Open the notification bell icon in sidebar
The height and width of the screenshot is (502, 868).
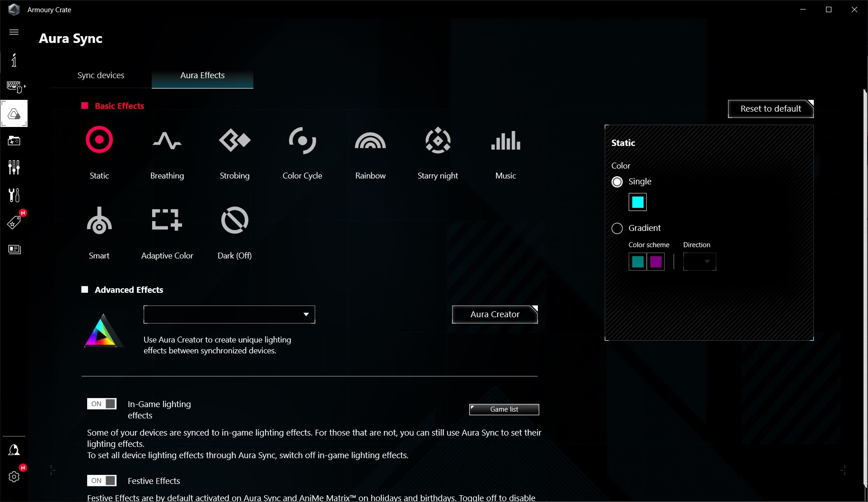pyautogui.click(x=14, y=450)
